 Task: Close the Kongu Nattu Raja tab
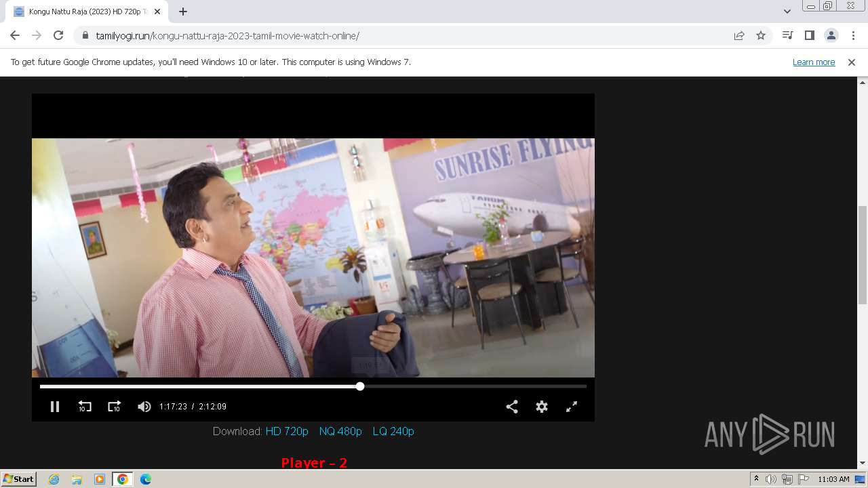[x=157, y=12]
